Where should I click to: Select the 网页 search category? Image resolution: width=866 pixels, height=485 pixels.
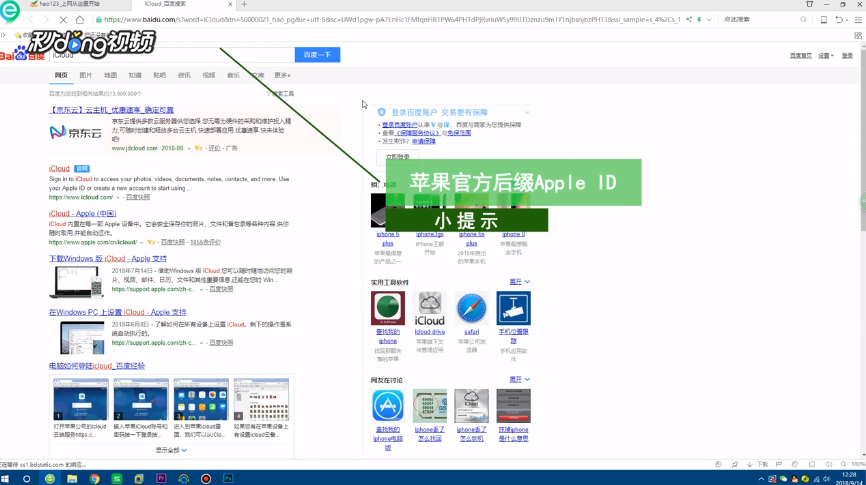61,75
